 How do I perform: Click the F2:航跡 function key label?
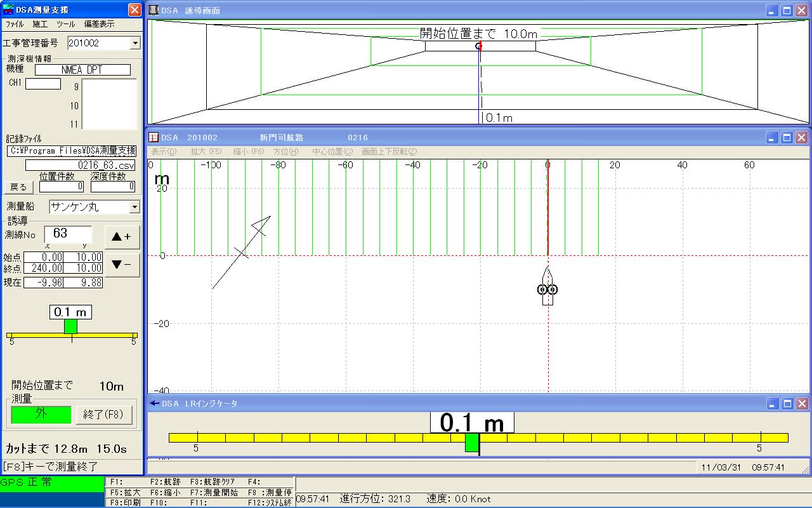coord(166,482)
